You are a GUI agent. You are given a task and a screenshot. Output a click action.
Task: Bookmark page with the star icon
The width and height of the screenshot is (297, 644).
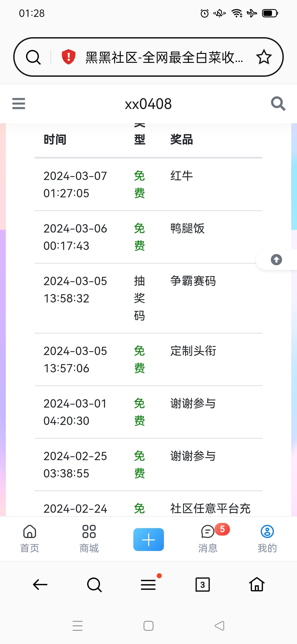pyautogui.click(x=264, y=57)
